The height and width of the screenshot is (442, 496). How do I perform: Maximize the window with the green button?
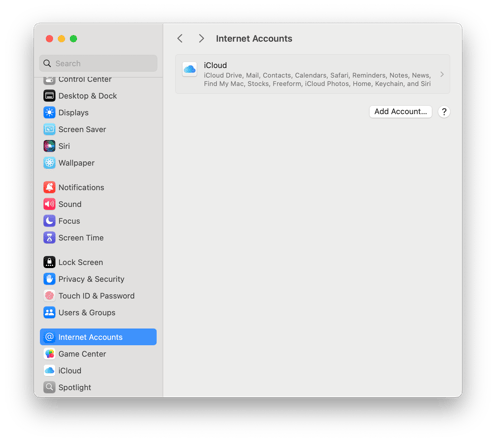(x=73, y=39)
